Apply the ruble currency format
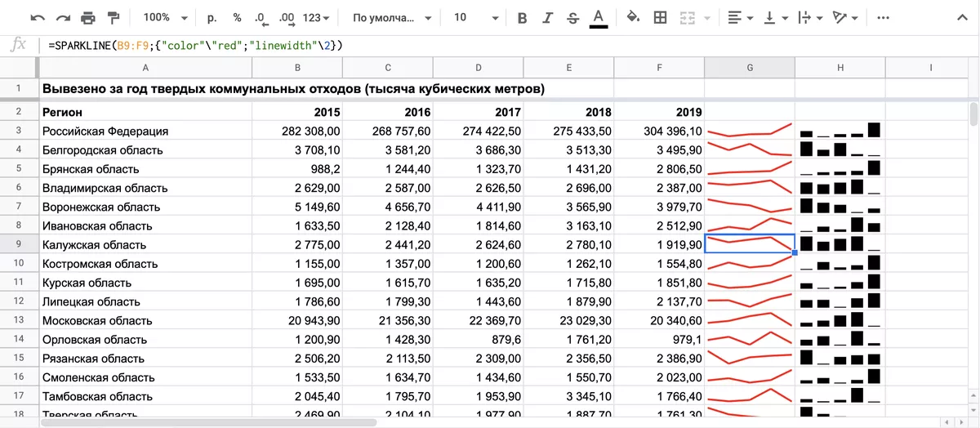Screen dimensions: 980x428 tap(212, 17)
